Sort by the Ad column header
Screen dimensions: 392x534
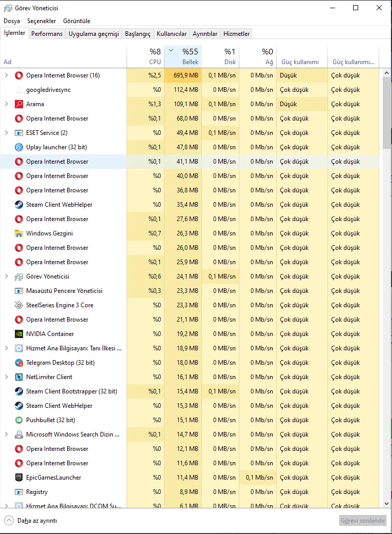(64, 56)
